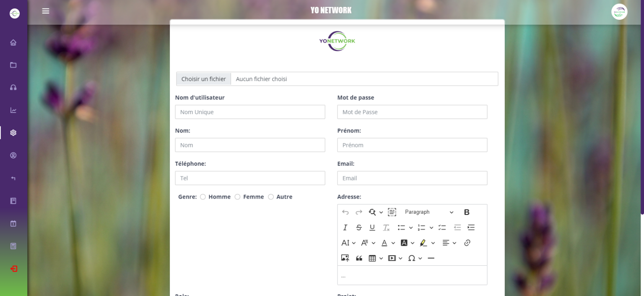Apply strikethrough in the editor toolbar

[x=359, y=228]
